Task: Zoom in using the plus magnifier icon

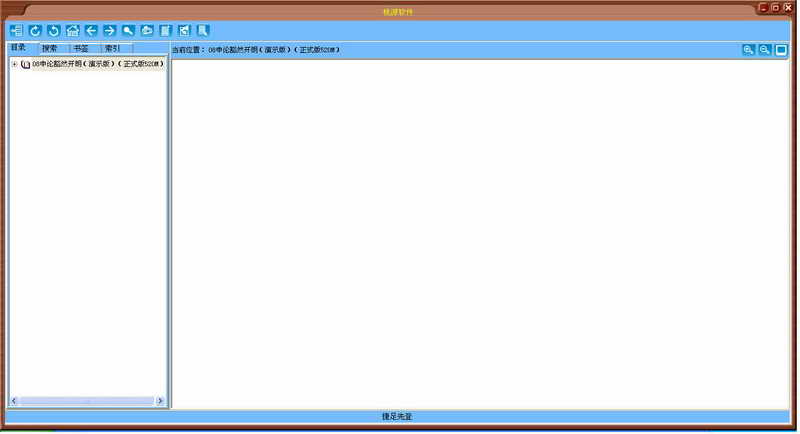Action: (748, 50)
